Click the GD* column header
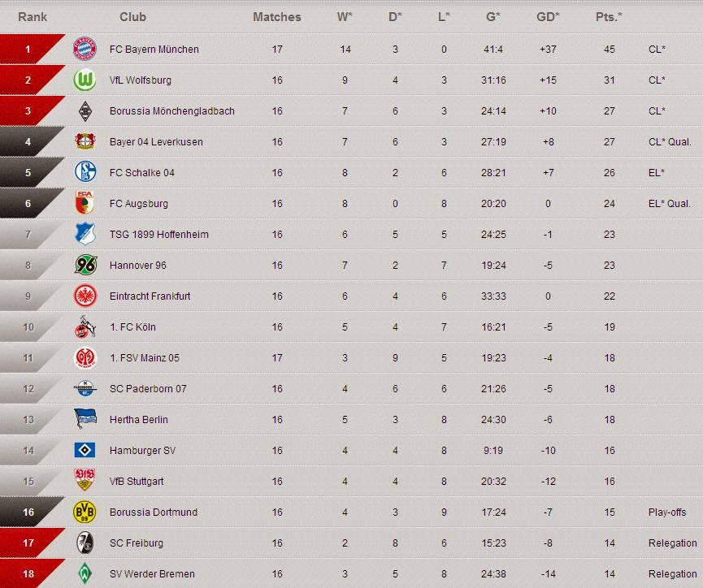Screen dimensions: 703x588 click(547, 17)
